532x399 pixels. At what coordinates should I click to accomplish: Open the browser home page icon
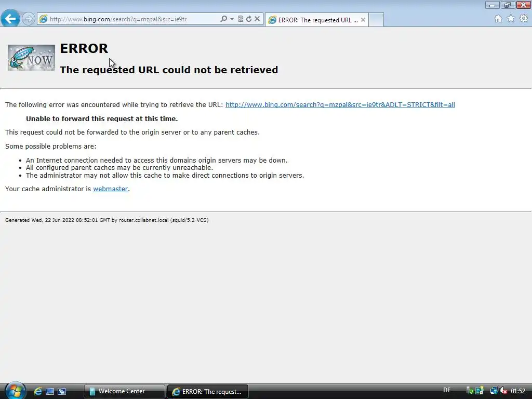click(x=498, y=19)
